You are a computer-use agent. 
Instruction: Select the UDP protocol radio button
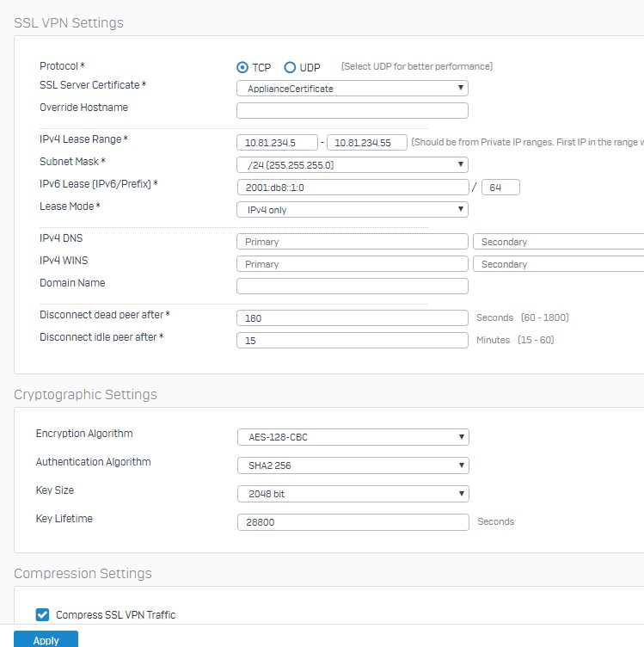[x=290, y=67]
